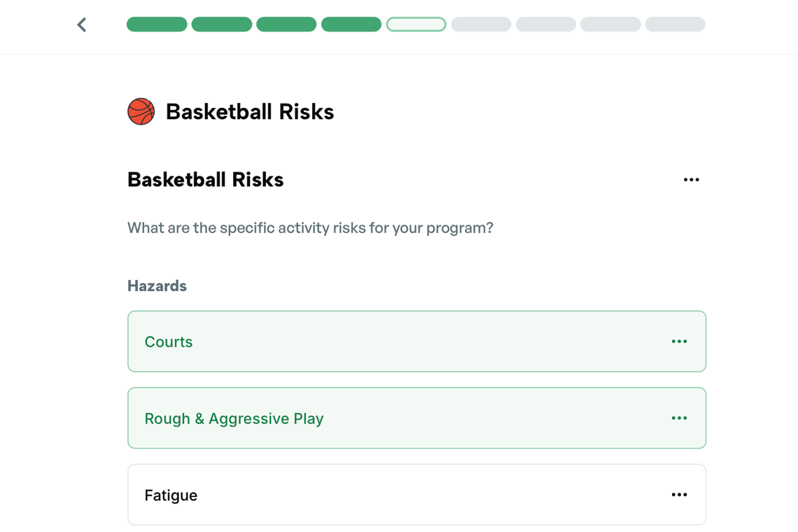Go to the third progress step

tap(286, 24)
